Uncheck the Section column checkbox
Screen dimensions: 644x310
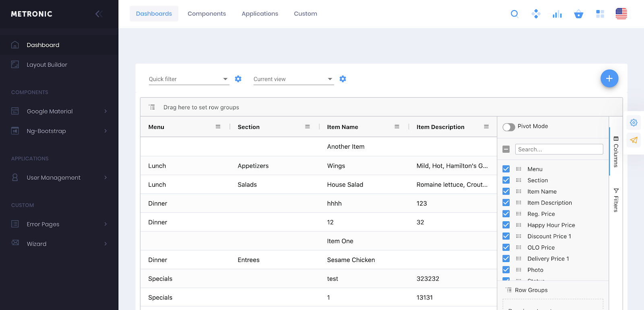tap(506, 180)
